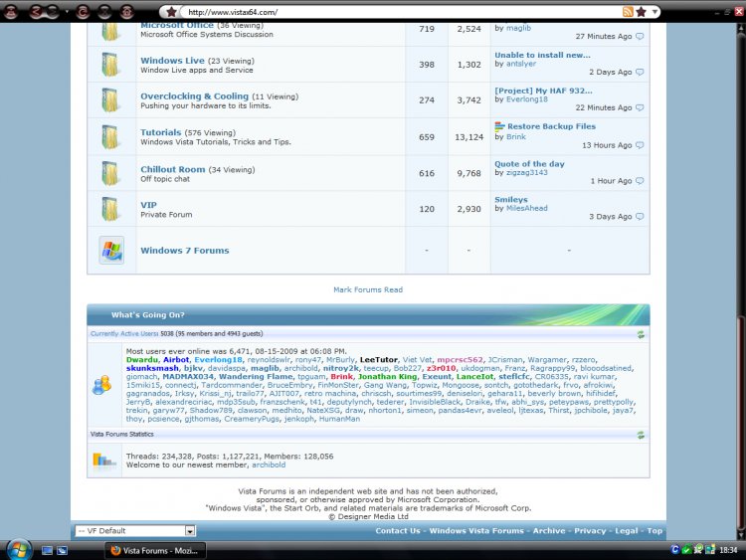Go to last post icon for Overclocking row
The image size is (746, 560).
pos(640,107)
